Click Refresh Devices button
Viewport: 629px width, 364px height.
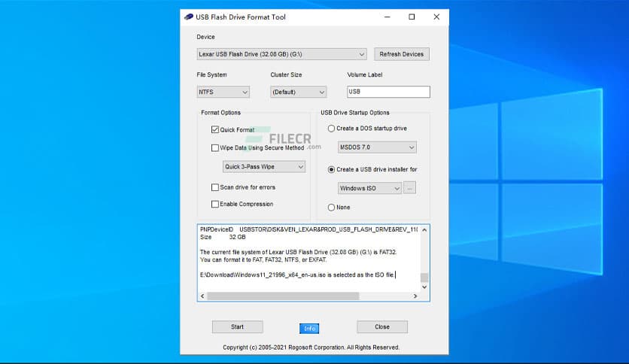(402, 54)
